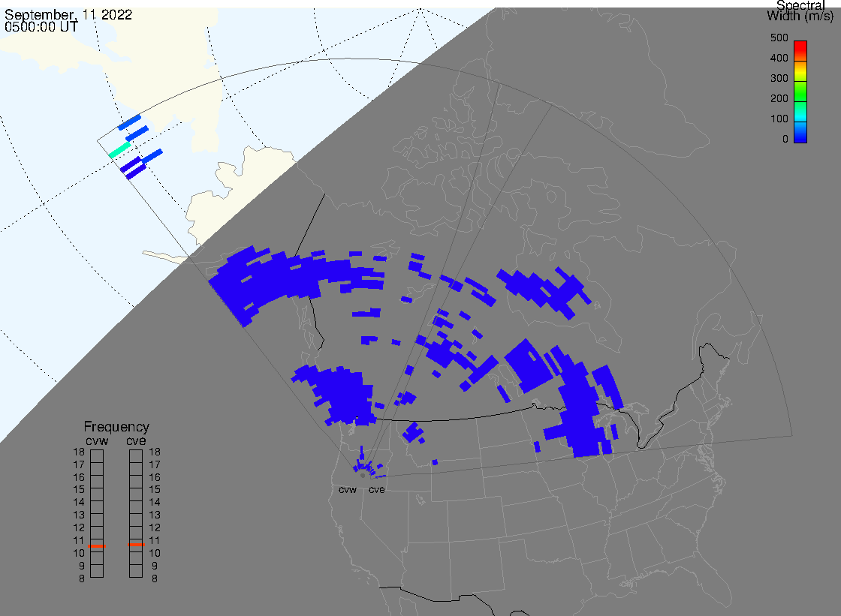
Task: Click the 14 label beside cvw bar
Action: [x=79, y=503]
